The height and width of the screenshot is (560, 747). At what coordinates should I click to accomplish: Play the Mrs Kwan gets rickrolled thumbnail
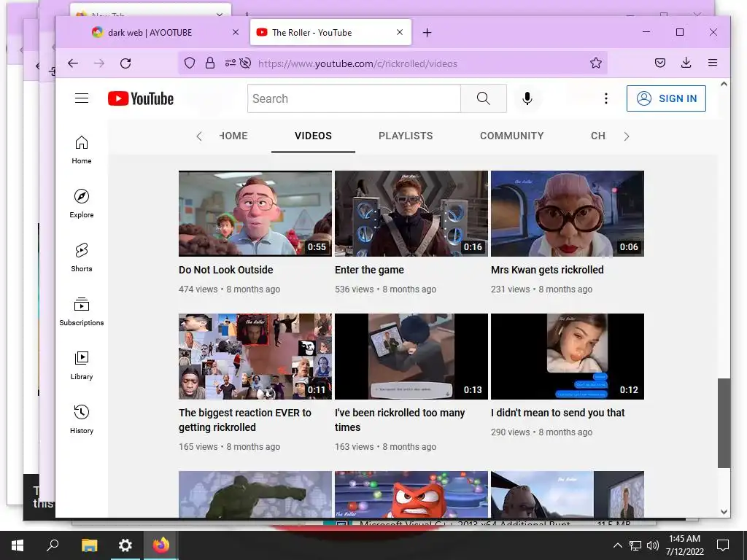click(x=568, y=214)
